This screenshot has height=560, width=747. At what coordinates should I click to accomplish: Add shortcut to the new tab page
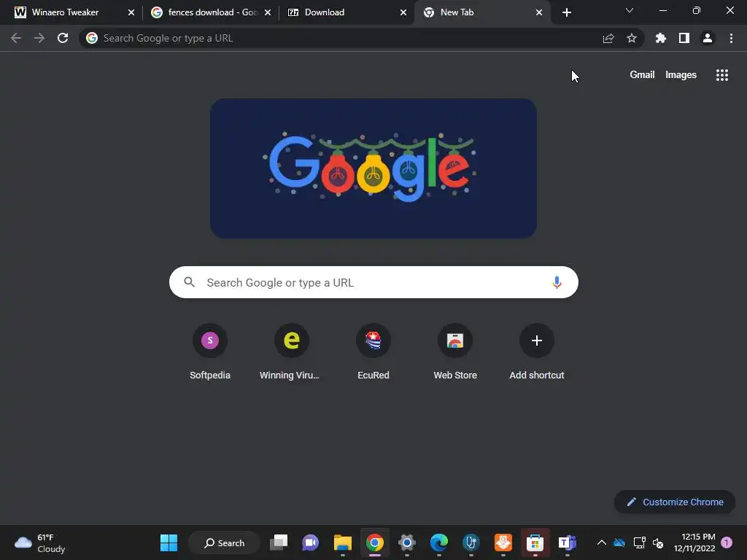click(537, 352)
